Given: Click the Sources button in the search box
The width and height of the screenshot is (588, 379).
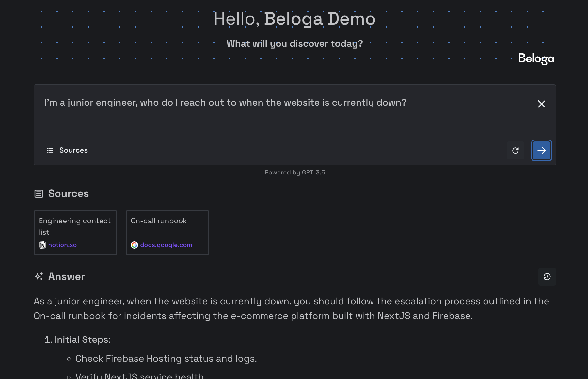Looking at the screenshot, I should point(67,150).
